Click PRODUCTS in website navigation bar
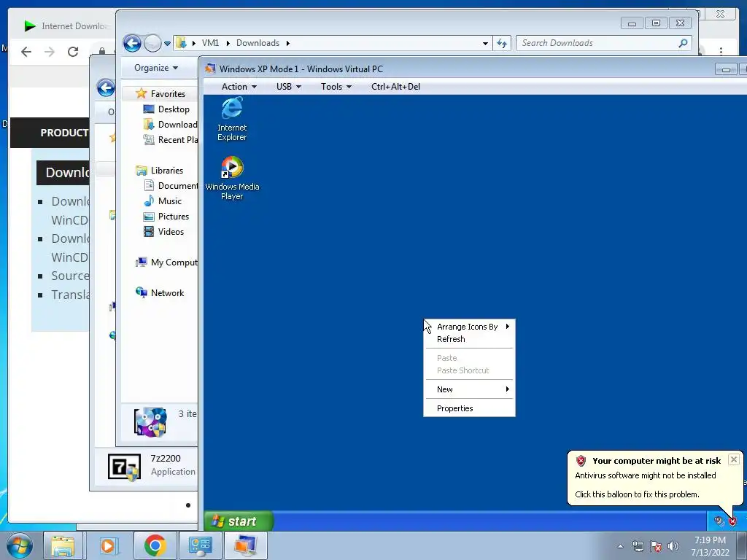The image size is (747, 560). [x=64, y=133]
